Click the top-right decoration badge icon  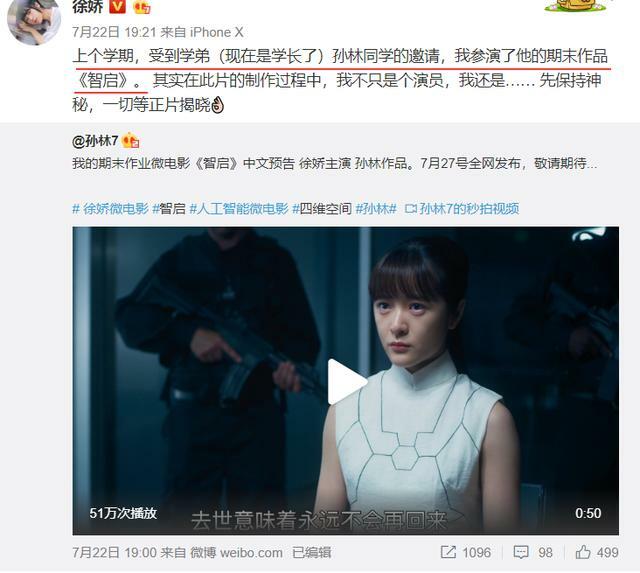point(576,5)
